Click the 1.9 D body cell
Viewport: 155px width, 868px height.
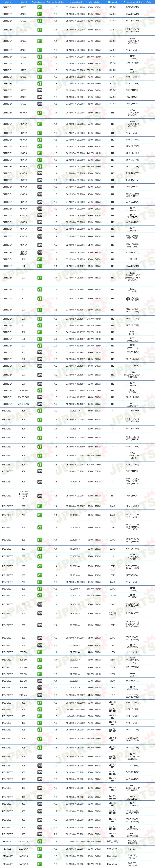113,695
